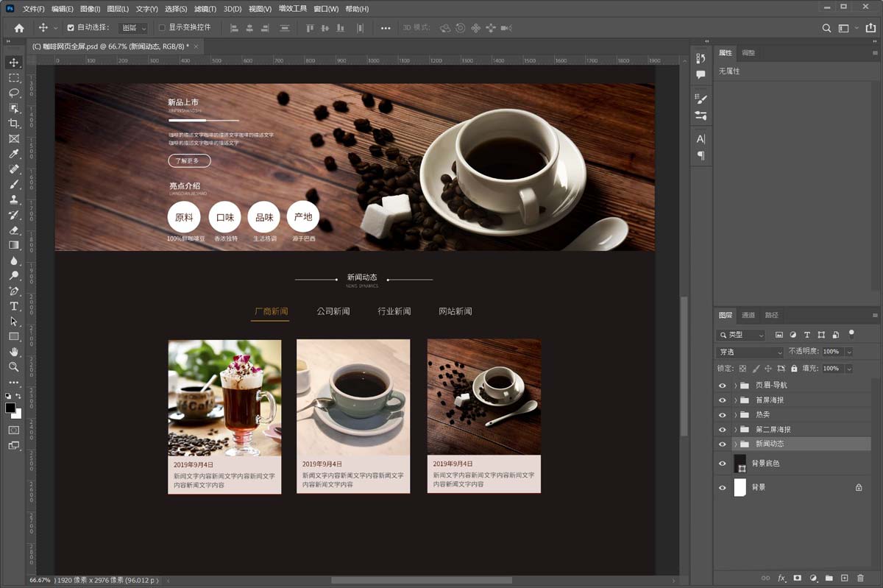Click the create new layer icon
Viewport: 883px width, 588px height.
tap(845, 578)
